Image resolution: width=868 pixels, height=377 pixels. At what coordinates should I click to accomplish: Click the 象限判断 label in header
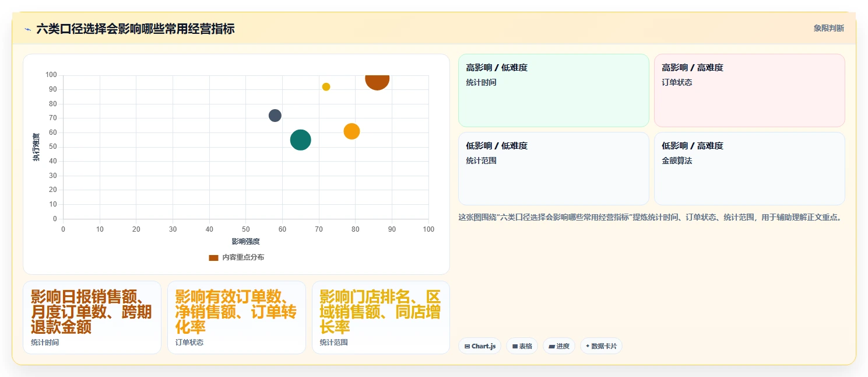point(828,29)
